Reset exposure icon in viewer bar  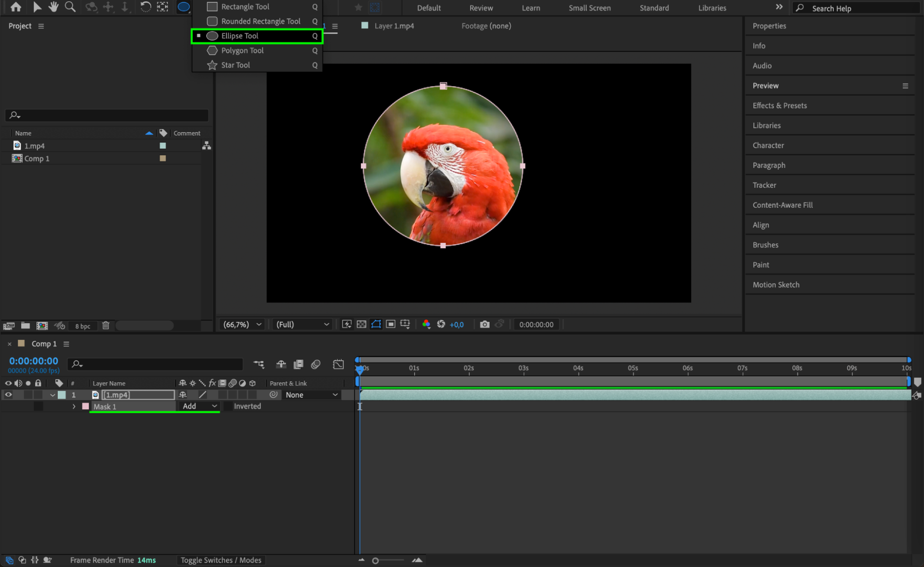point(441,324)
